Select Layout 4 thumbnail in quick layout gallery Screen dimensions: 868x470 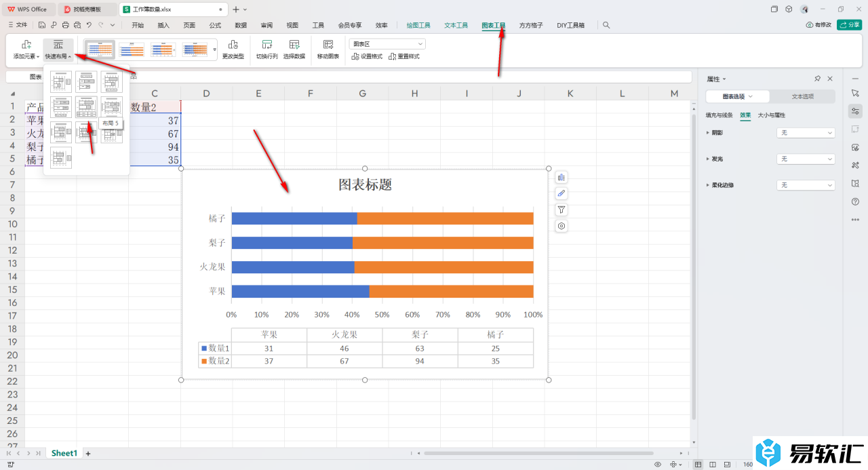61,107
